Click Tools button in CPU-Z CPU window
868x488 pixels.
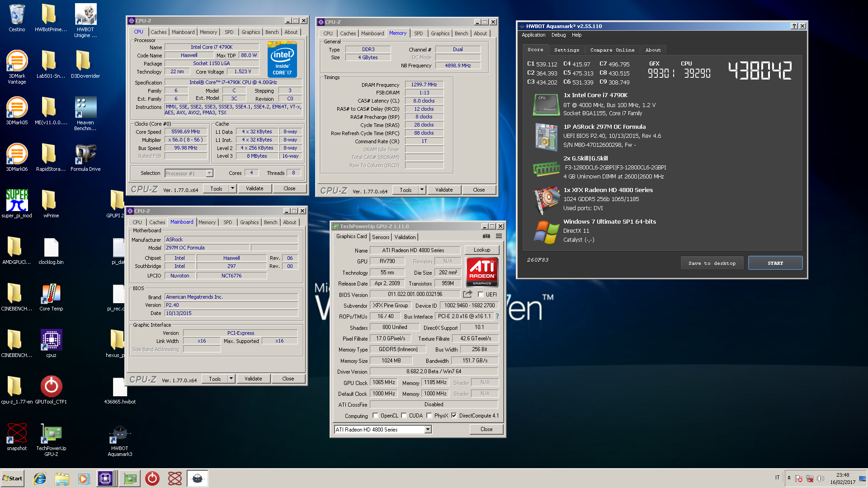point(216,188)
